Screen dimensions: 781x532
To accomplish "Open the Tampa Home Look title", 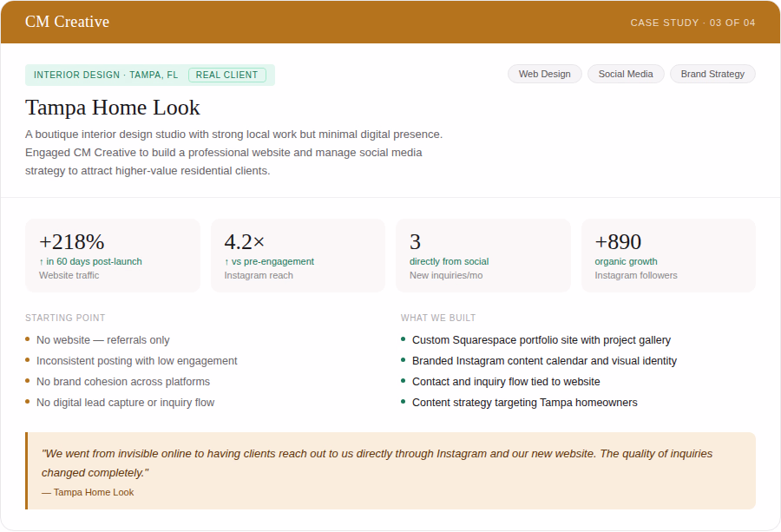I will click(x=113, y=108).
